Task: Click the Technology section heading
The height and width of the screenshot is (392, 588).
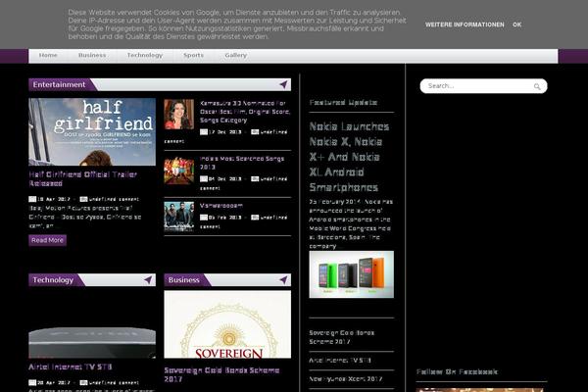Action: [53, 280]
